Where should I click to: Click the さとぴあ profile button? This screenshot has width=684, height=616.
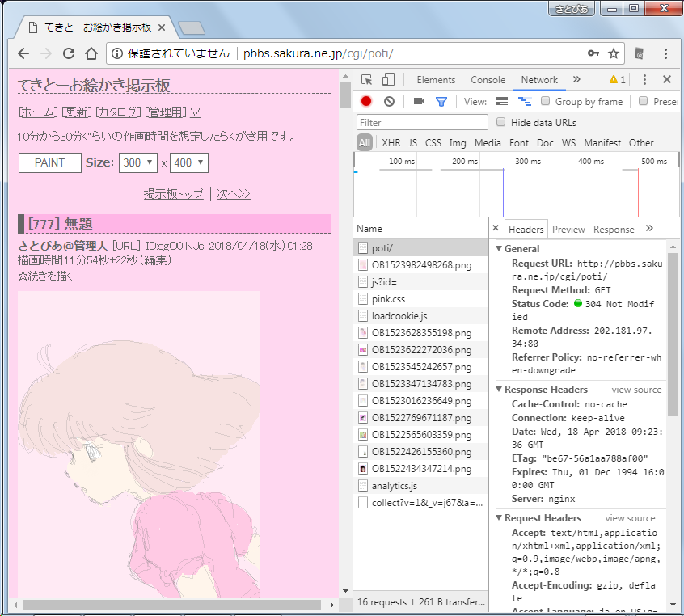[572, 9]
